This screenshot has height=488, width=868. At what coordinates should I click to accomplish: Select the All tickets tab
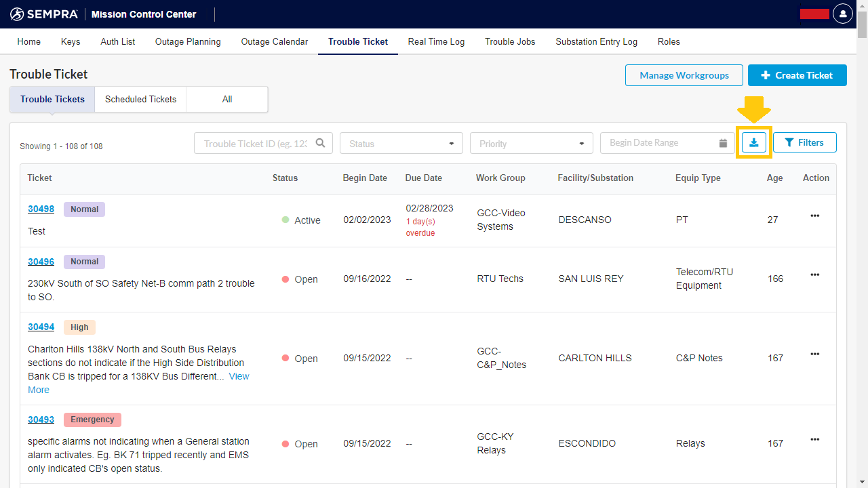(x=227, y=99)
